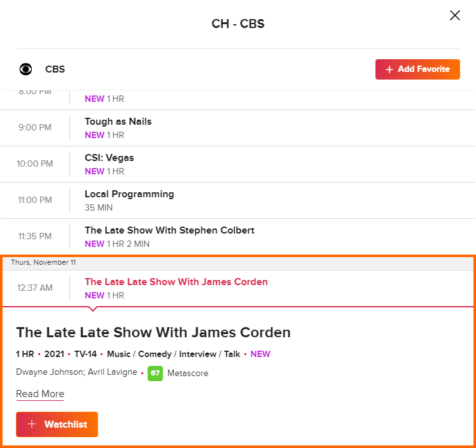Click 1 HR 2 MIN duration text
The width and height of the screenshot is (476, 448).
[128, 244]
